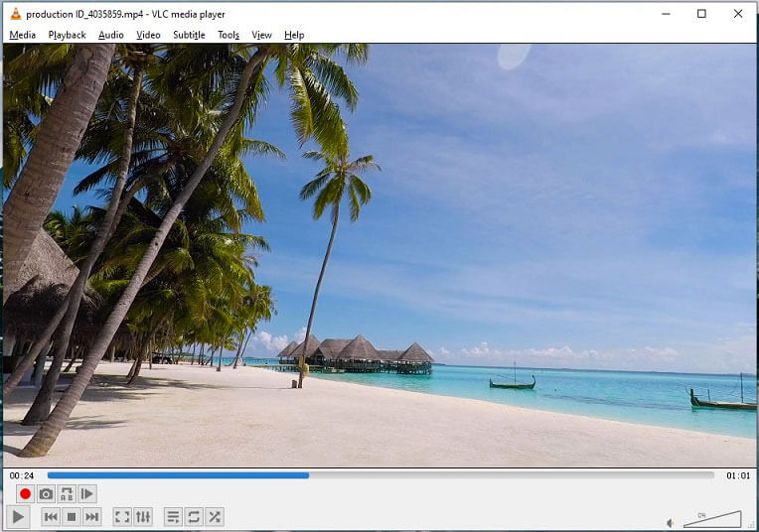Click the volume slider wedge
The width and height of the screenshot is (759, 532).
[x=713, y=519]
